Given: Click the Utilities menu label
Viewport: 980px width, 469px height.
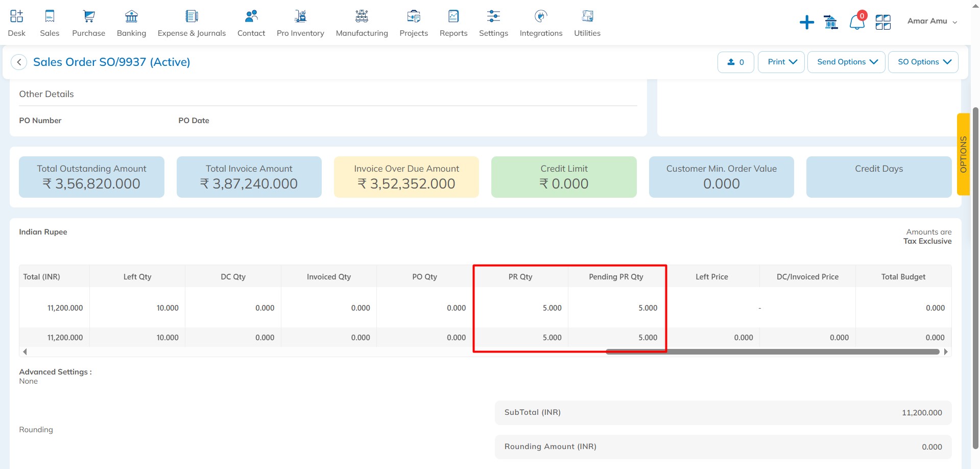Looking at the screenshot, I should [x=587, y=33].
